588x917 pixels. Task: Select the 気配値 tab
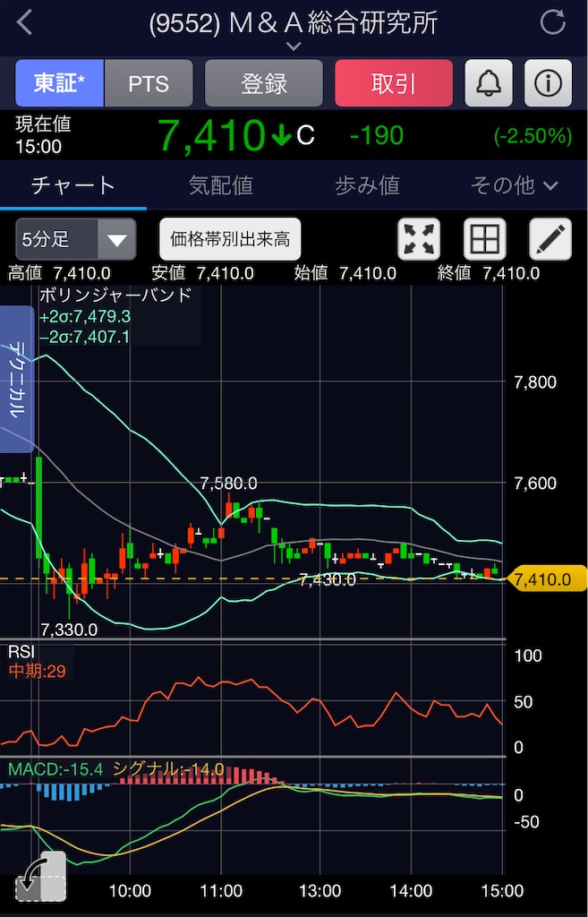click(221, 186)
